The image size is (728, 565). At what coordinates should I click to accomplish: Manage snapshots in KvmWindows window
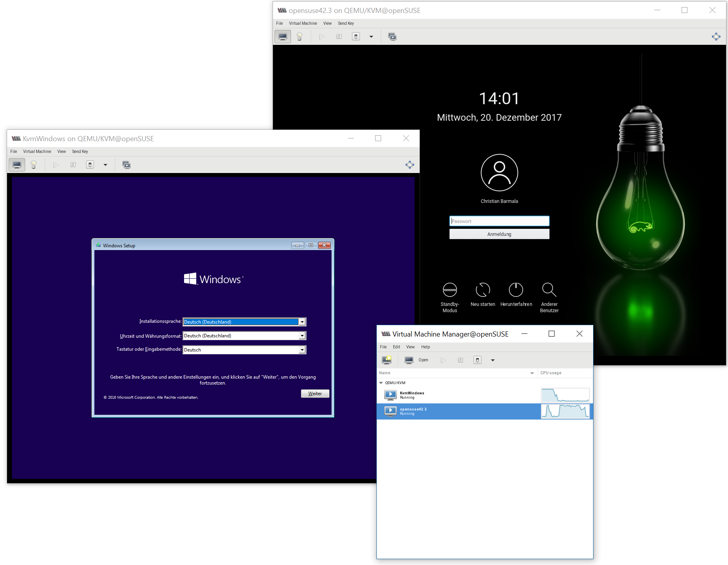pyautogui.click(x=126, y=165)
